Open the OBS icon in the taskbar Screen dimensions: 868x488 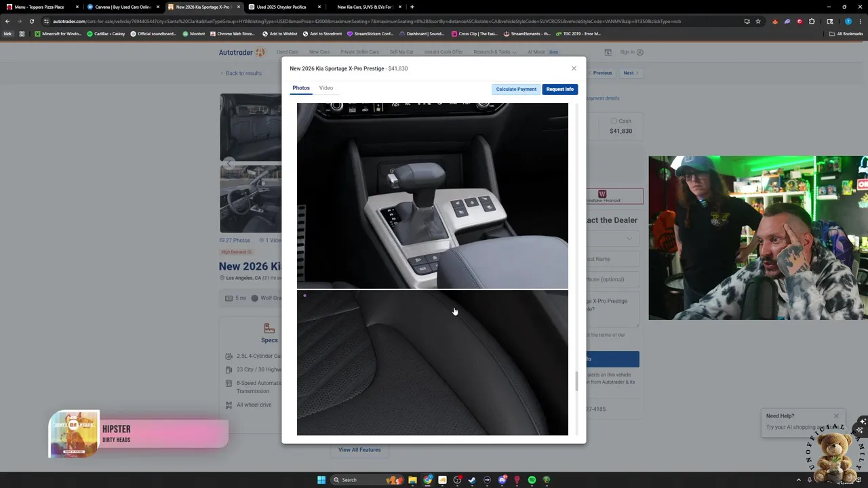tap(458, 480)
